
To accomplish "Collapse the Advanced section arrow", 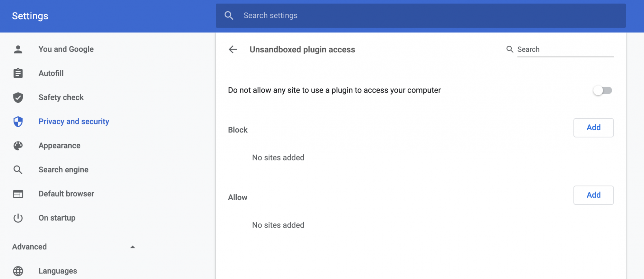I will [x=132, y=247].
